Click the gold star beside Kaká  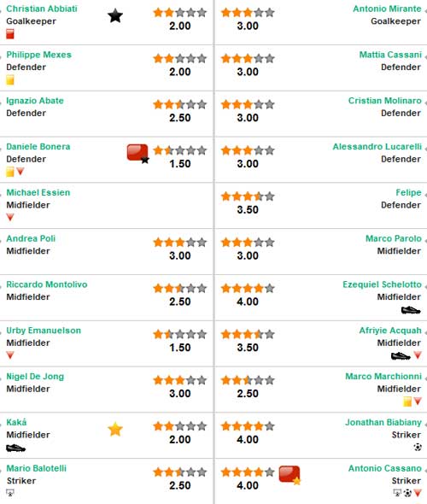115,430
